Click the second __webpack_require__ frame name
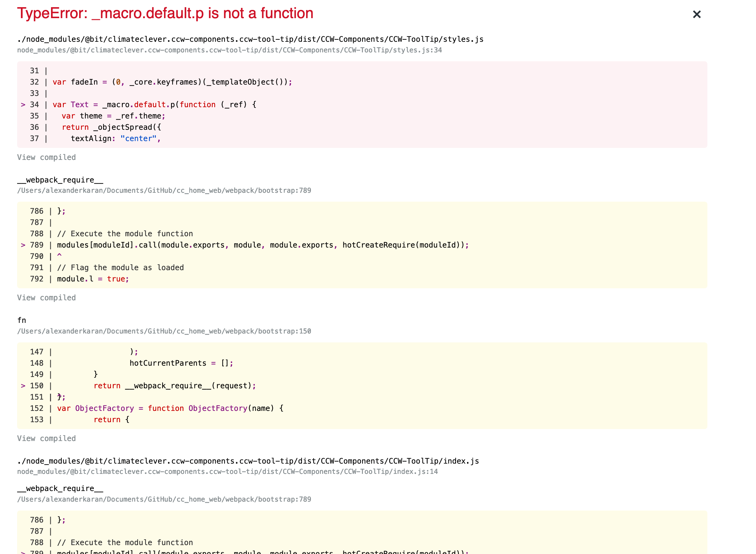Screen dimensions: 756x554 pos(60,488)
